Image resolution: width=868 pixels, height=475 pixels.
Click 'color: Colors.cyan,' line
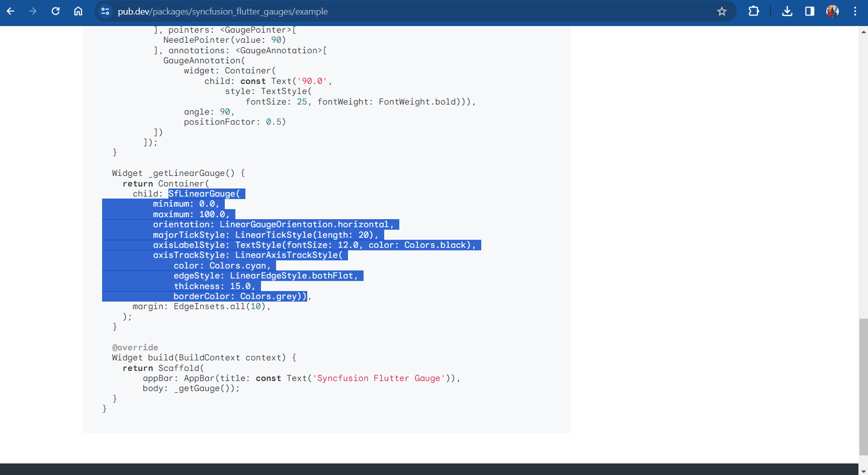tap(222, 266)
